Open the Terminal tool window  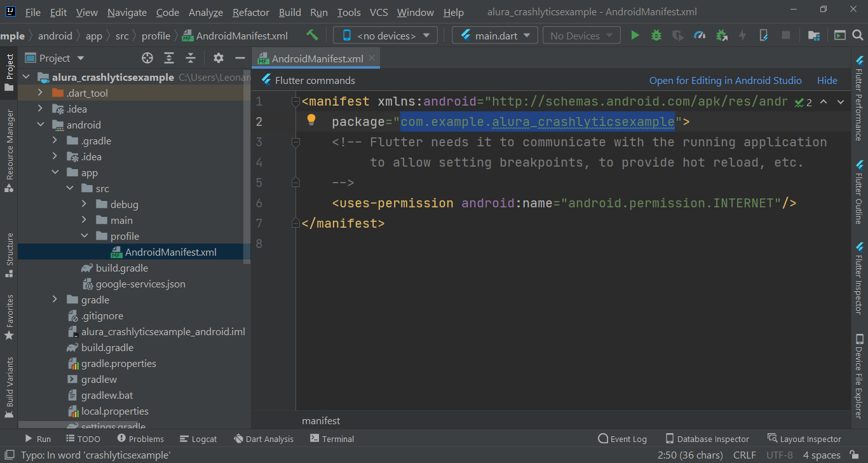tap(332, 438)
